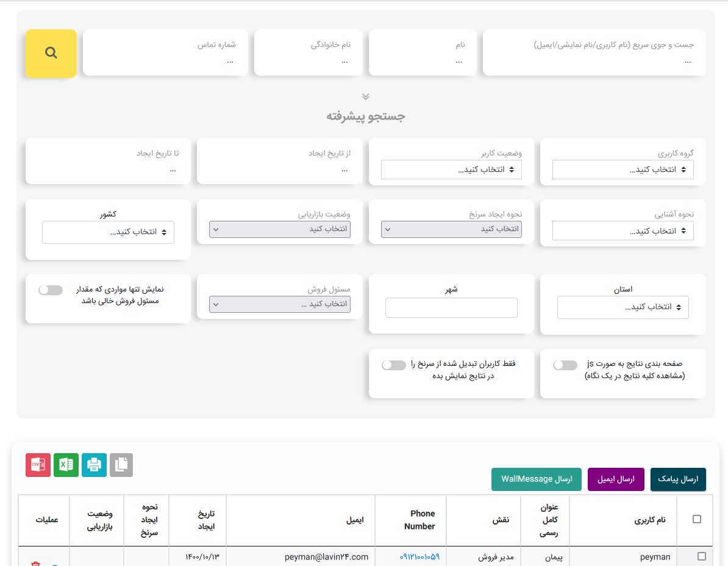Collapse the advanced search chevron
This screenshot has height=566, width=728.
click(x=365, y=96)
